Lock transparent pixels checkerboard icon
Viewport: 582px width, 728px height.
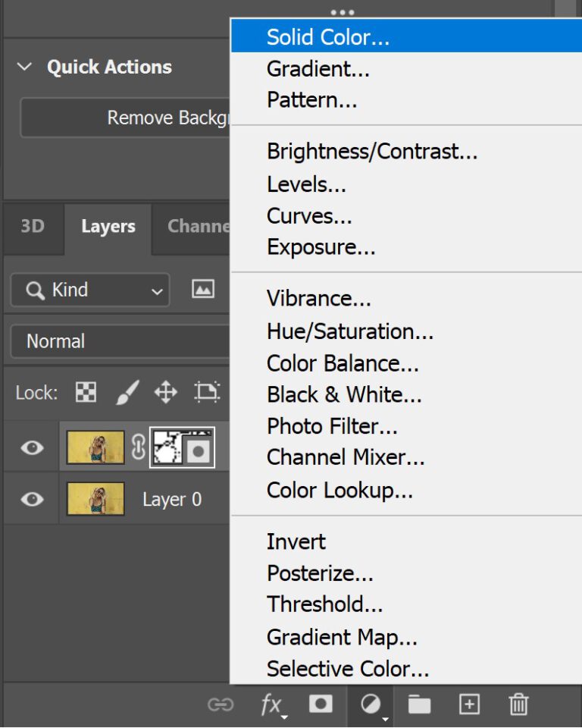pos(86,392)
